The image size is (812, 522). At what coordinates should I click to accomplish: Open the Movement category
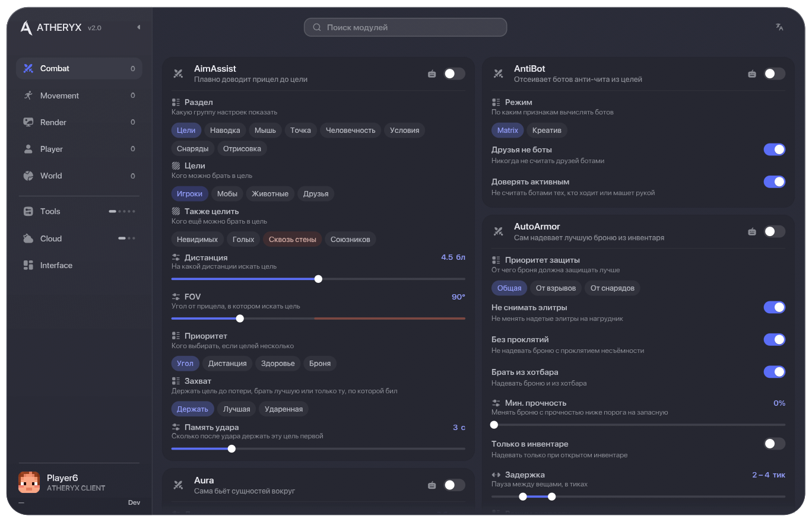(x=79, y=96)
